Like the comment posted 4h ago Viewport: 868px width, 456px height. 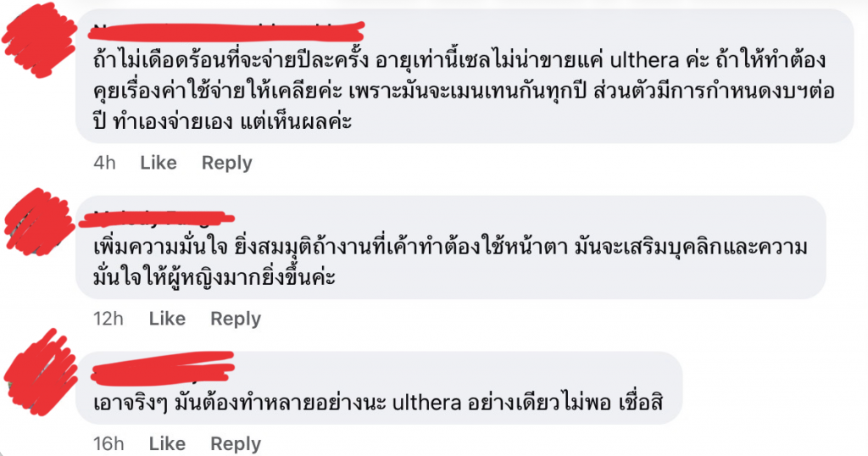pos(159,163)
